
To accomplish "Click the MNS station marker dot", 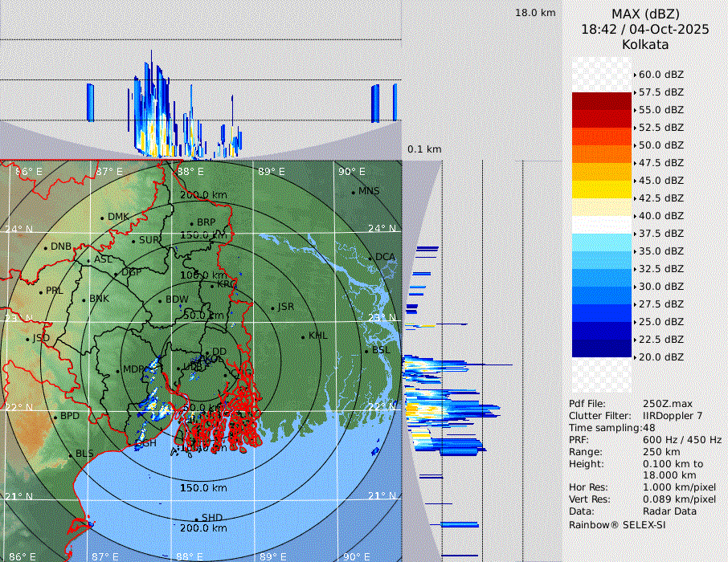I will [x=353, y=192].
